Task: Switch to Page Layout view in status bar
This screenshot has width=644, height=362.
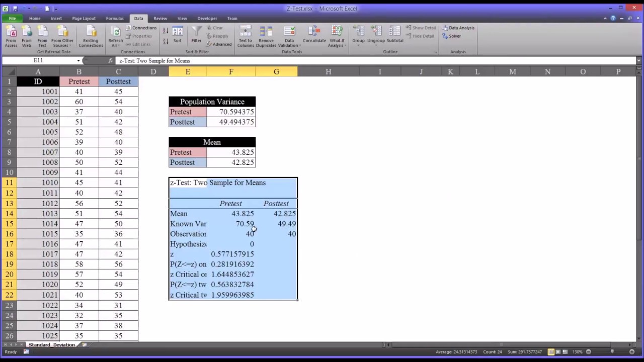Action: (558, 352)
